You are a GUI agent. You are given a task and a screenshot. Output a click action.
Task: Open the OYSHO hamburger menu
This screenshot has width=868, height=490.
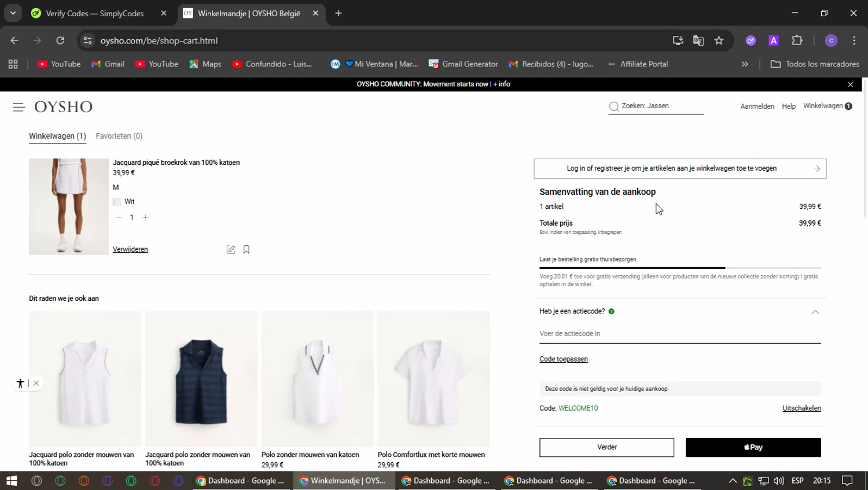tap(19, 107)
